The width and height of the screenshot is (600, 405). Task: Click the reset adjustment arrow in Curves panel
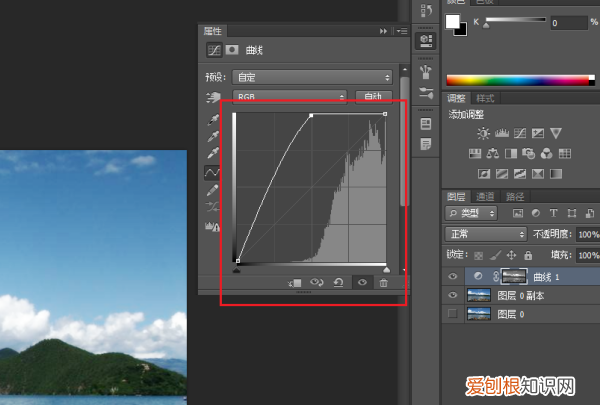coord(340,283)
